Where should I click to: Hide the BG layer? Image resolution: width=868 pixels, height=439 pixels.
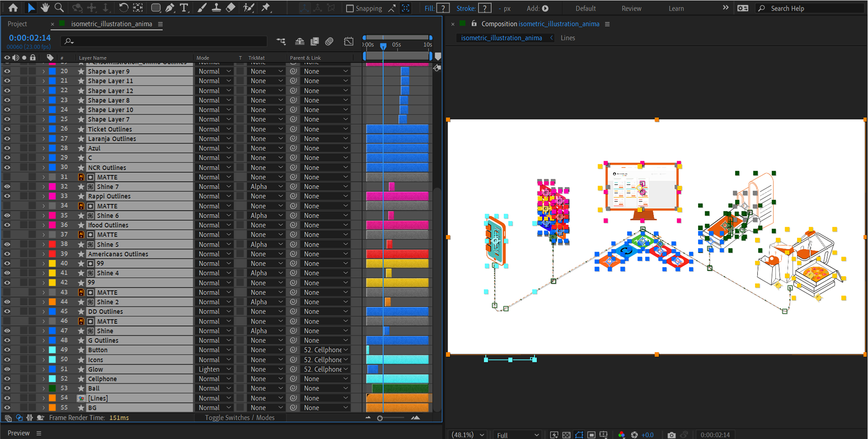point(7,408)
